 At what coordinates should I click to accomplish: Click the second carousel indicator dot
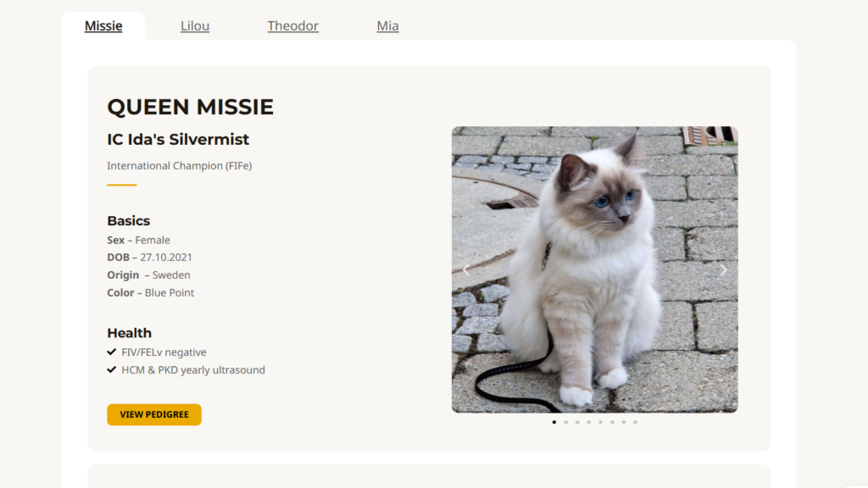pyautogui.click(x=565, y=421)
